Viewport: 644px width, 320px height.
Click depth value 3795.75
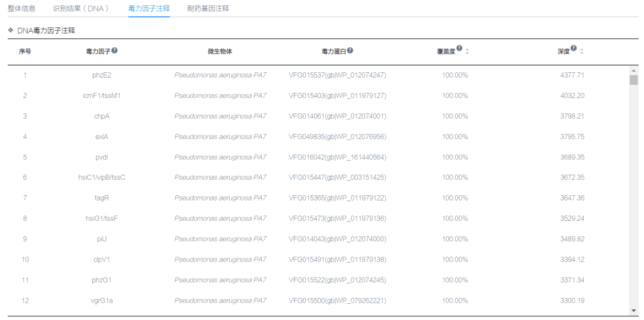(572, 137)
